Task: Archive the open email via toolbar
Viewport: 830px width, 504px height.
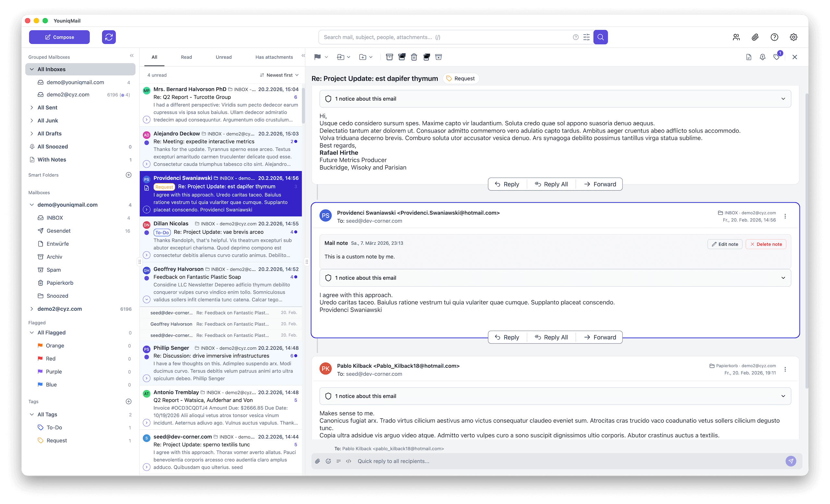Action: pos(389,57)
